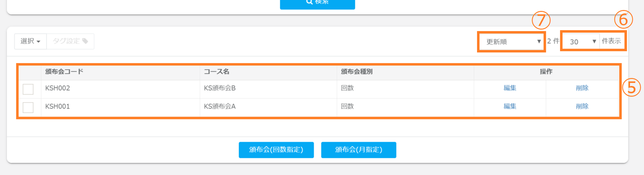The height and width of the screenshot is (175, 644).
Task: Click the KS頒布会B course name cell
Action: [x=220, y=88]
